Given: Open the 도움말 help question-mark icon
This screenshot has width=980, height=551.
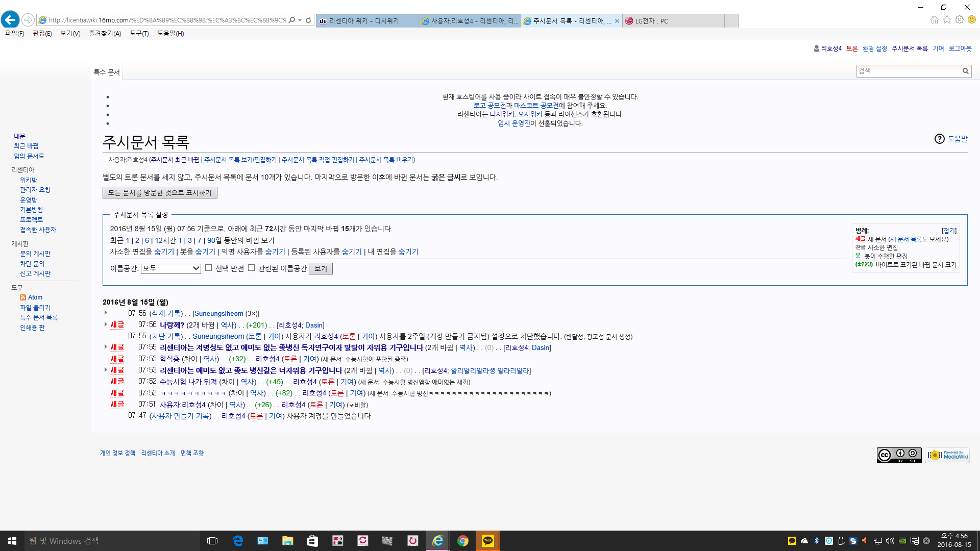Looking at the screenshot, I should point(940,139).
